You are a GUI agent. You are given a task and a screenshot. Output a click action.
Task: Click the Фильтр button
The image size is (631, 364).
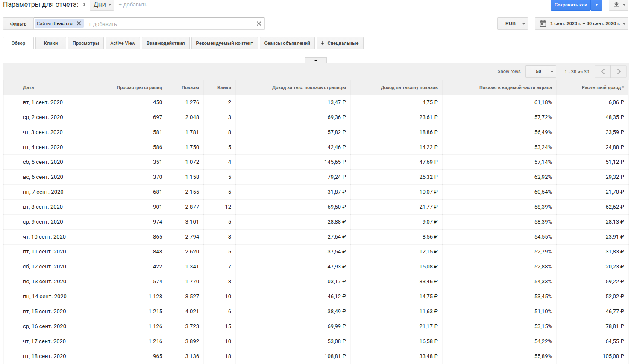[x=18, y=24]
